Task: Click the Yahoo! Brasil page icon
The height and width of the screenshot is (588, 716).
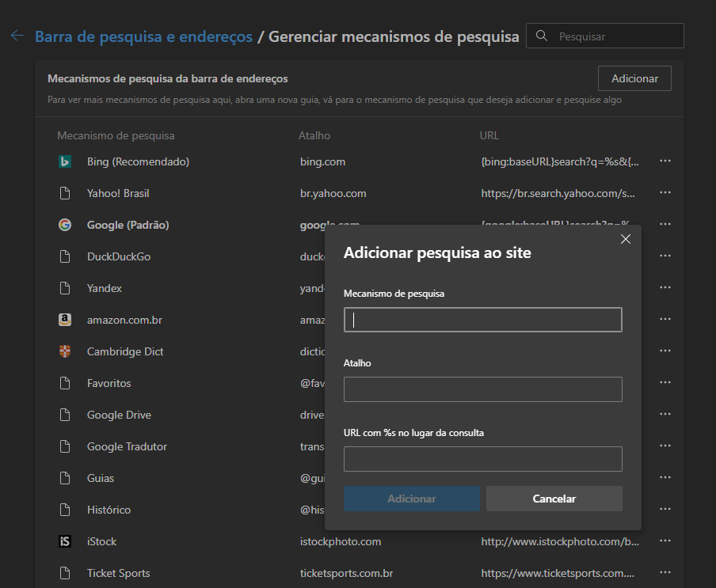Action: point(65,193)
